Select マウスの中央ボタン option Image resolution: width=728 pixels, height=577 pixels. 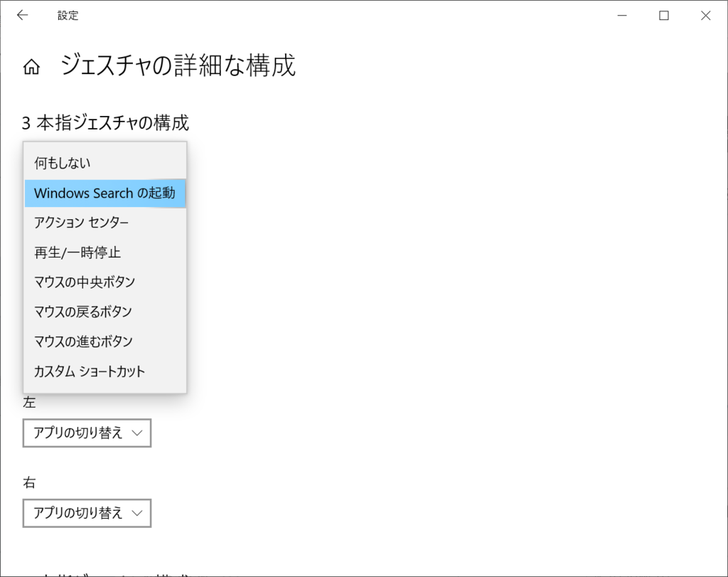(x=105, y=282)
